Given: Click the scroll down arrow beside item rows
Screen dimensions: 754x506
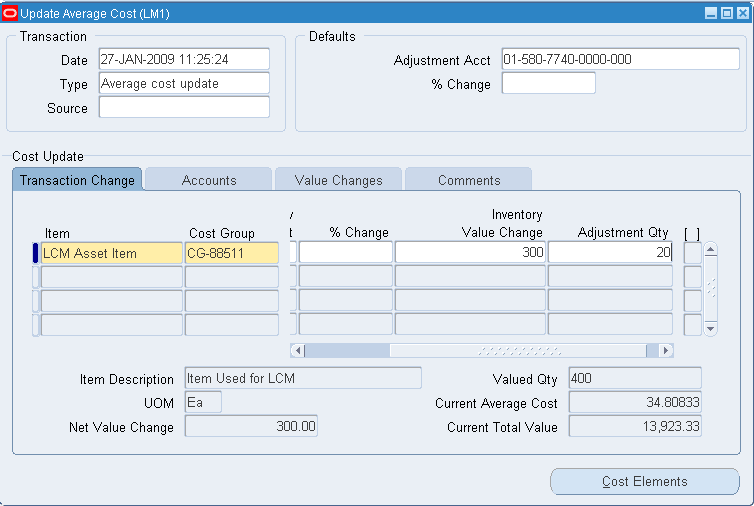Looking at the screenshot, I should click(711, 328).
